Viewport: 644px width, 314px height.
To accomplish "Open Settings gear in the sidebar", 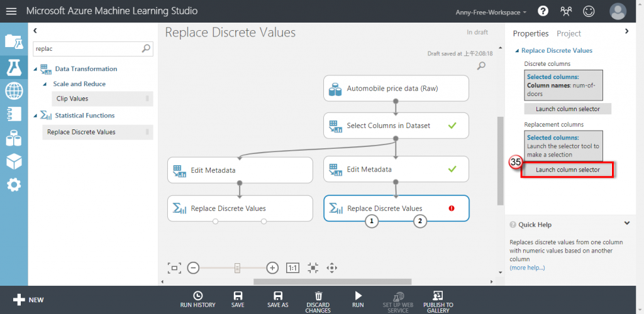I will pyautogui.click(x=14, y=185).
